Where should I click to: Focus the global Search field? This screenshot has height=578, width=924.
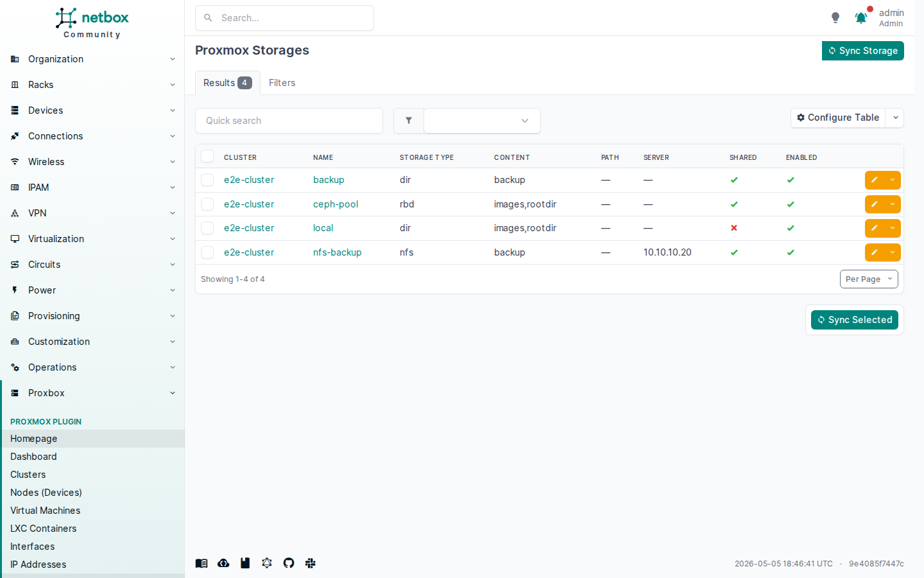pos(284,18)
